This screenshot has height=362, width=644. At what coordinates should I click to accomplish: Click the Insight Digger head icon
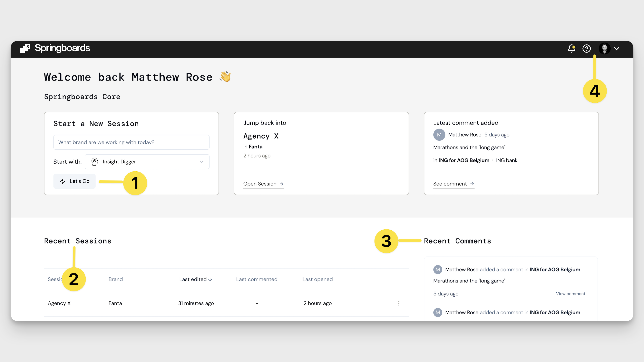(95, 162)
